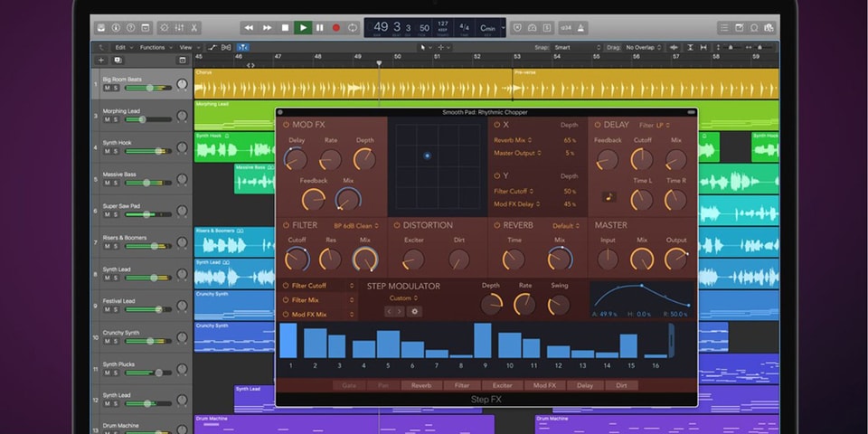
Task: Click the Dirt step target button
Action: [621, 385]
